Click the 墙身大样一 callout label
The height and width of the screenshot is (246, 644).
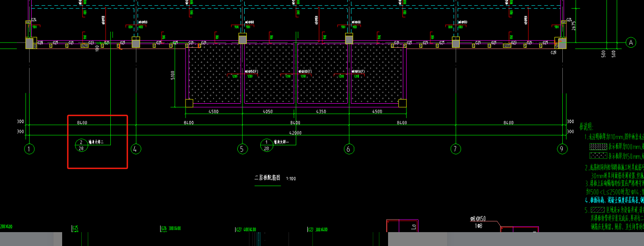click(281, 142)
